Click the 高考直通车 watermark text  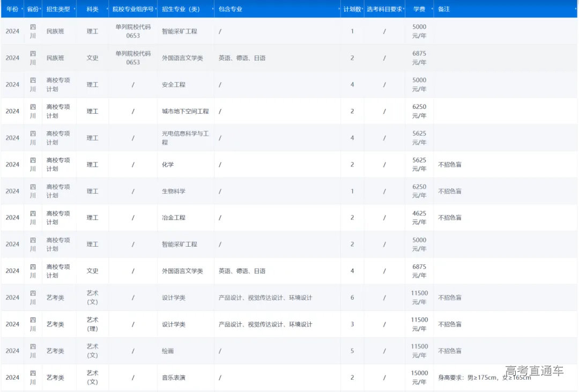[x=534, y=371]
